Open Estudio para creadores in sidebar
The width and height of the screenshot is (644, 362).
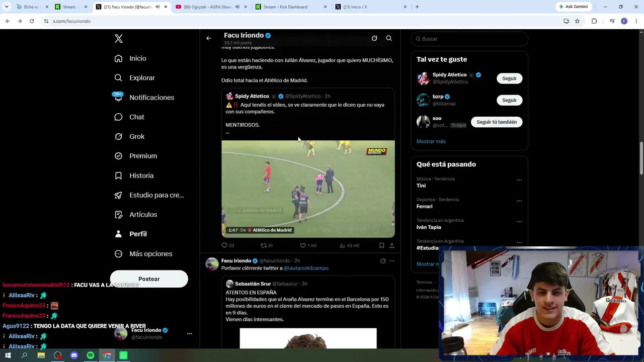pyautogui.click(x=149, y=195)
